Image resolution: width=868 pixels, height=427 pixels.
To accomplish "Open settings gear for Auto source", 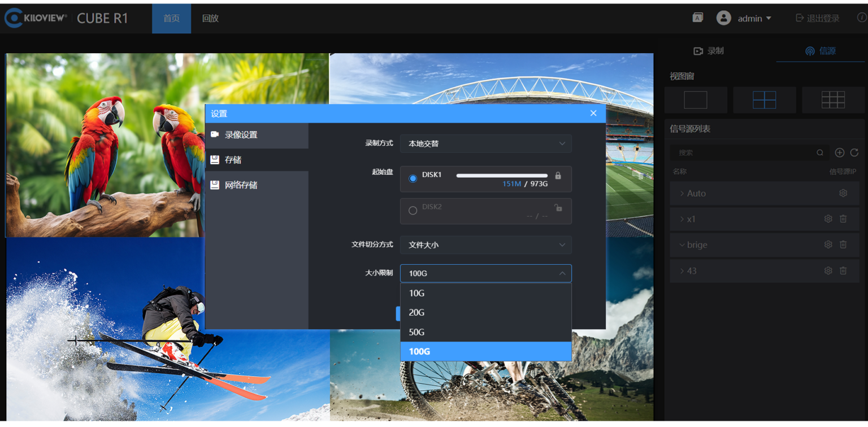I will coord(843,193).
